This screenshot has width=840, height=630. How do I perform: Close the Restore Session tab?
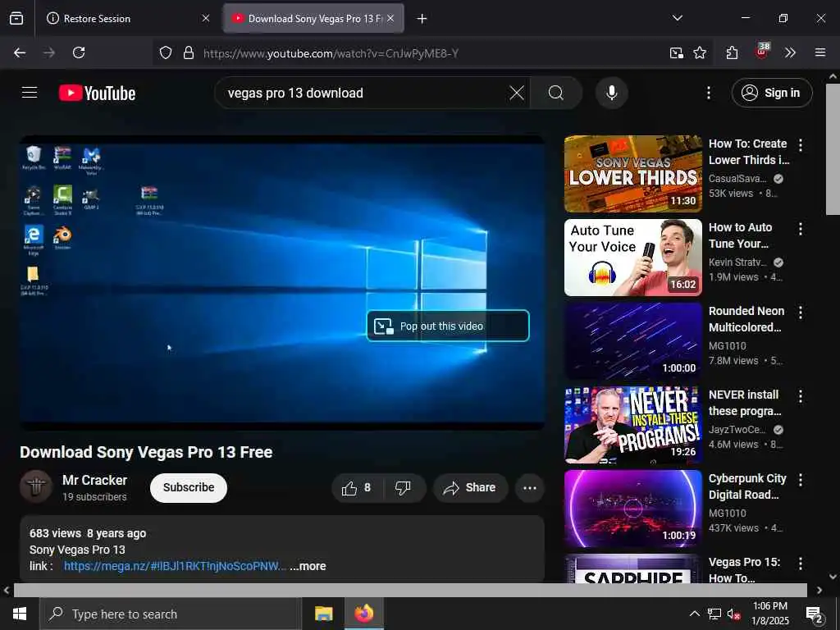pos(205,18)
